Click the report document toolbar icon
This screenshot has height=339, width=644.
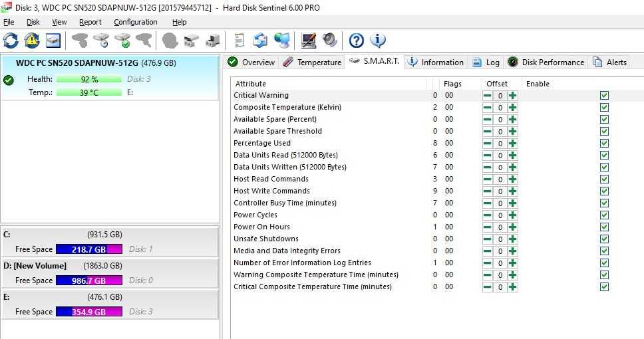[x=239, y=41]
